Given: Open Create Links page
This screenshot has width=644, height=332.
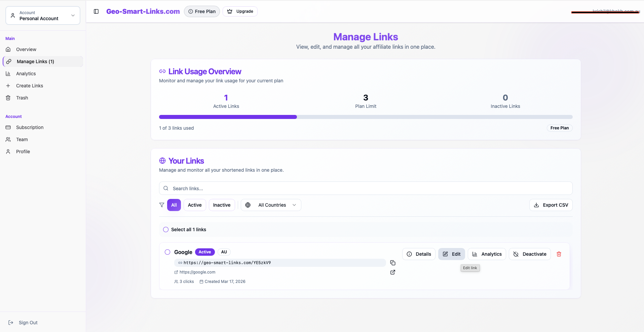Looking at the screenshot, I should [43, 86].
